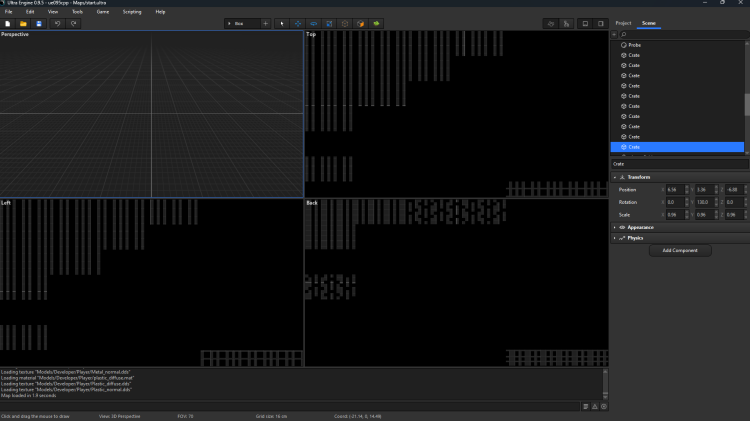Click the Scale Y value field

point(704,215)
